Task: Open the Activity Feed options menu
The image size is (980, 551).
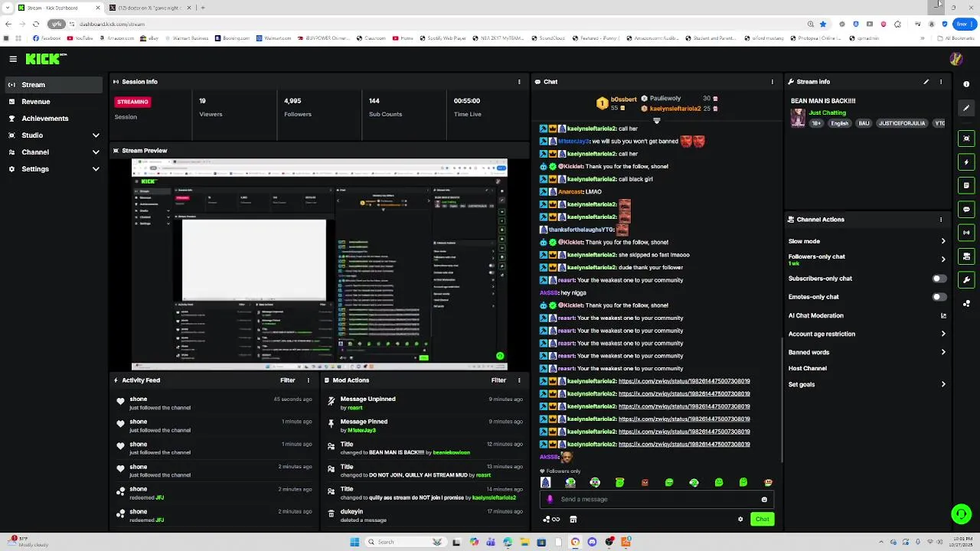Action: point(309,380)
